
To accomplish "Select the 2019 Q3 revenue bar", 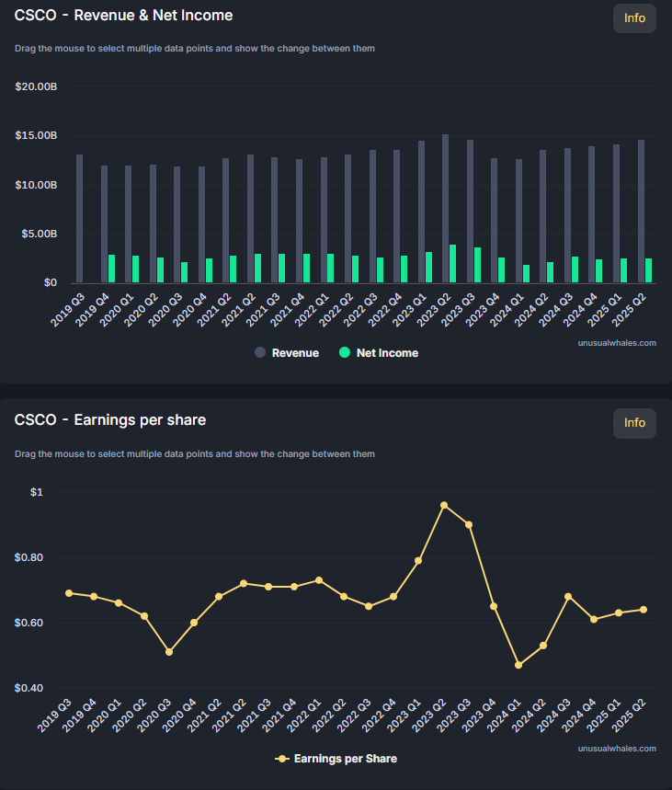I will click(x=79, y=219).
